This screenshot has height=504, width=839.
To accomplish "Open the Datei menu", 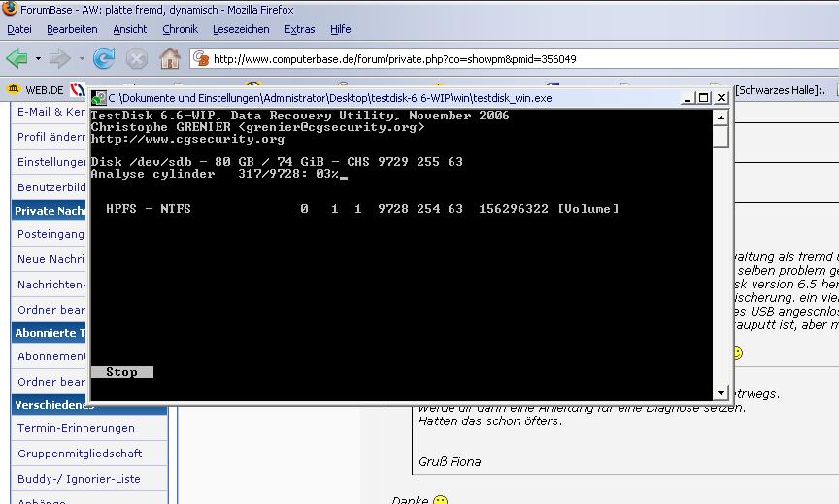I will click(x=19, y=29).
